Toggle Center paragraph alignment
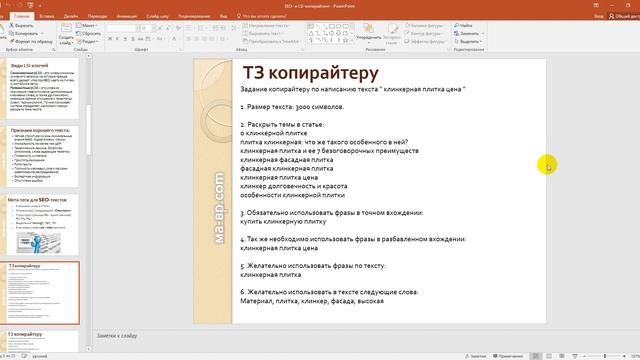The width and height of the screenshot is (640, 360). tap(197, 39)
